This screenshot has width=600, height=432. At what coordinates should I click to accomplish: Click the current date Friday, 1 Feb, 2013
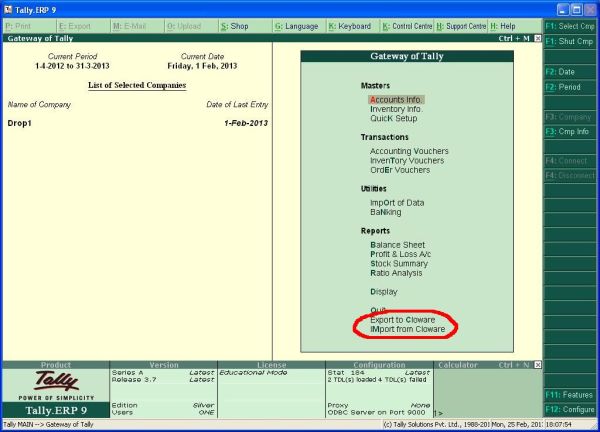pyautogui.click(x=202, y=66)
